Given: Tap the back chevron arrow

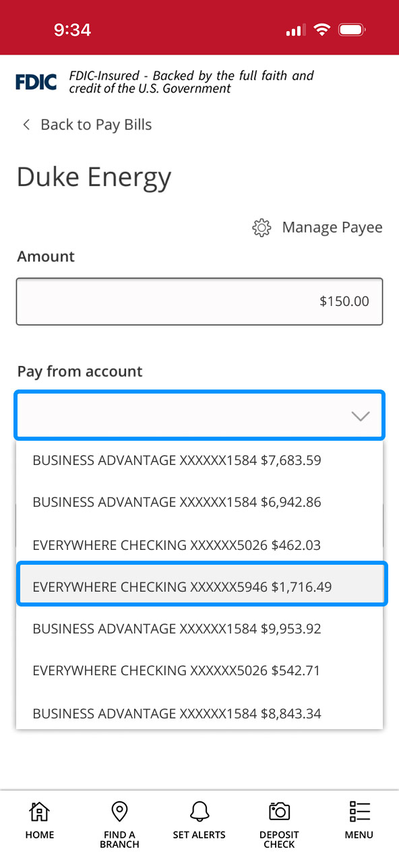Looking at the screenshot, I should [x=26, y=125].
